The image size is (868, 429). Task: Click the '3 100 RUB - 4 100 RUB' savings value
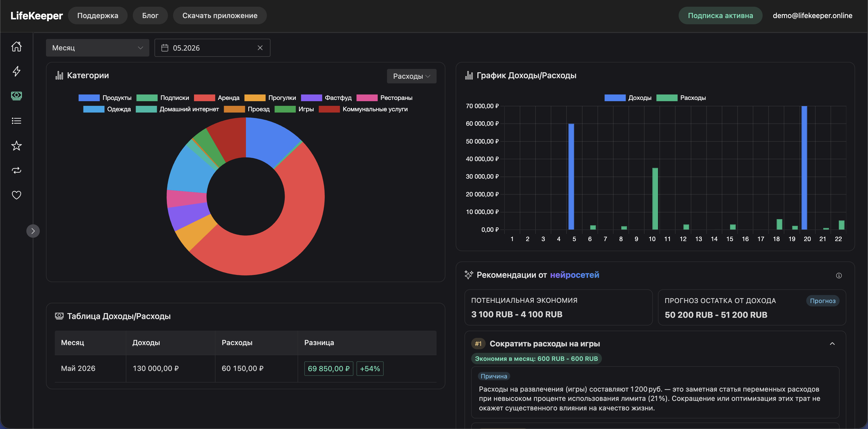(517, 314)
